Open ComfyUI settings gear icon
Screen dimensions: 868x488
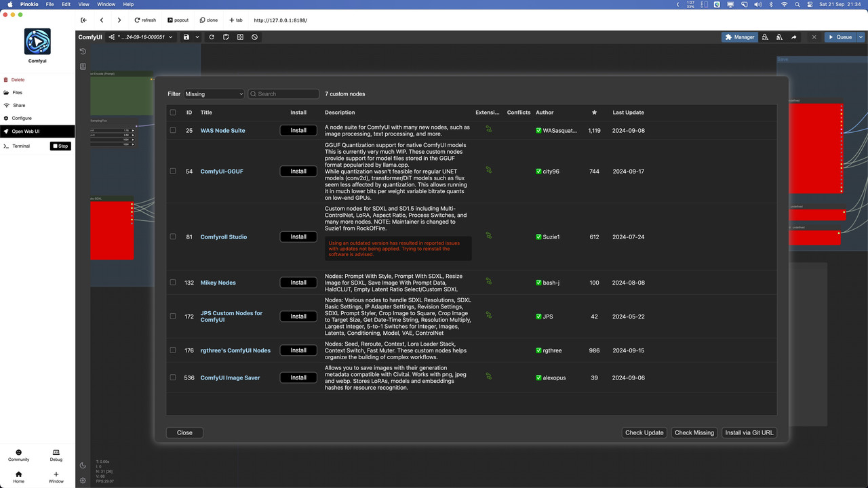pos(83,481)
